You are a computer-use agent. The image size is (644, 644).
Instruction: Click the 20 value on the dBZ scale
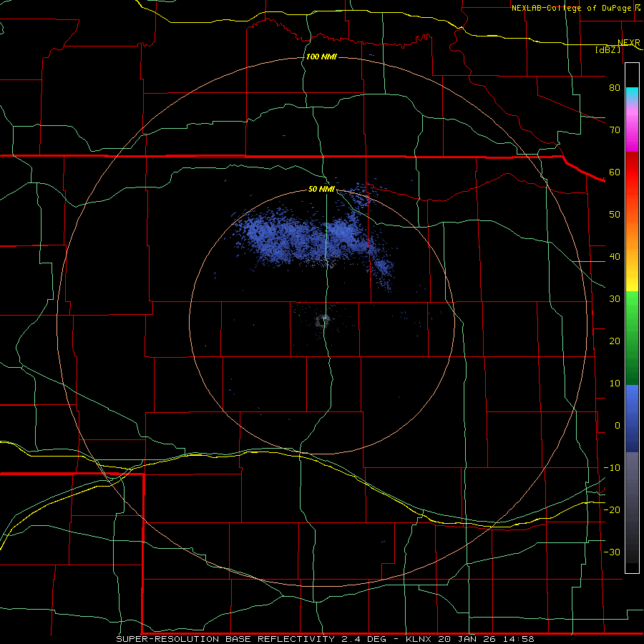click(x=615, y=341)
